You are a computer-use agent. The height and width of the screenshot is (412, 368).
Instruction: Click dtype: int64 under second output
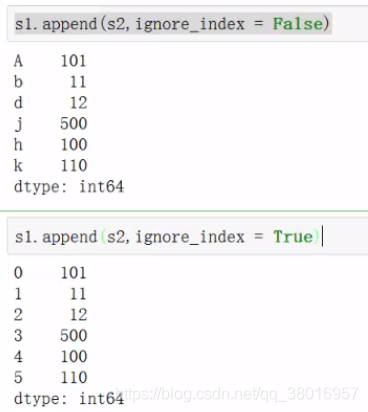[x=69, y=399]
